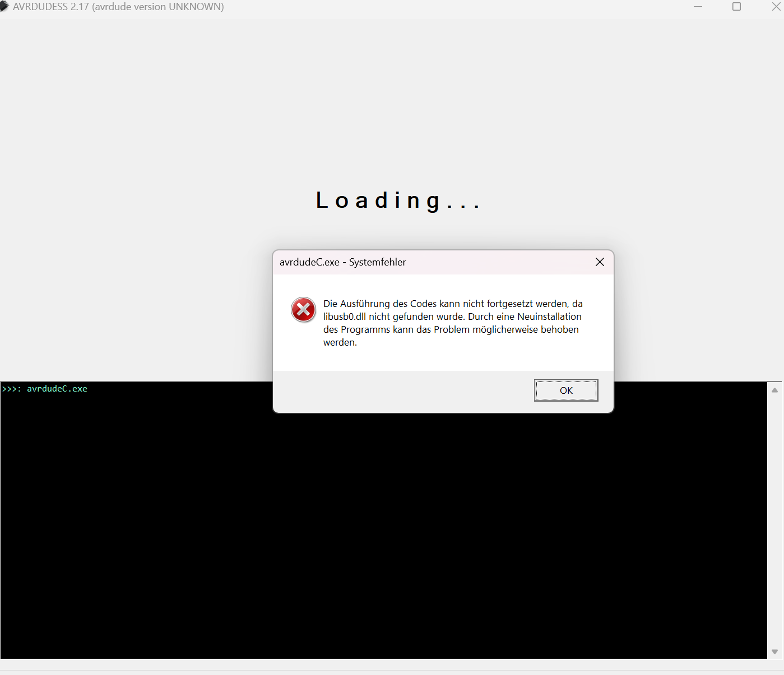The height and width of the screenshot is (675, 784).
Task: Click the "Loading..." text
Action: pos(398,201)
